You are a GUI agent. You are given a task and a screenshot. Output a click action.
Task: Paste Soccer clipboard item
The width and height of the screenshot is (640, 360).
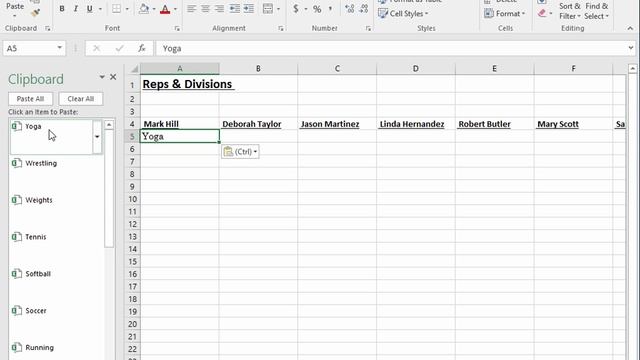click(x=56, y=321)
